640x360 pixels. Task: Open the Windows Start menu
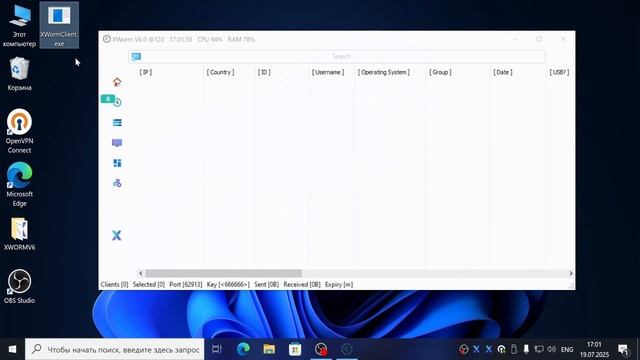(12, 349)
